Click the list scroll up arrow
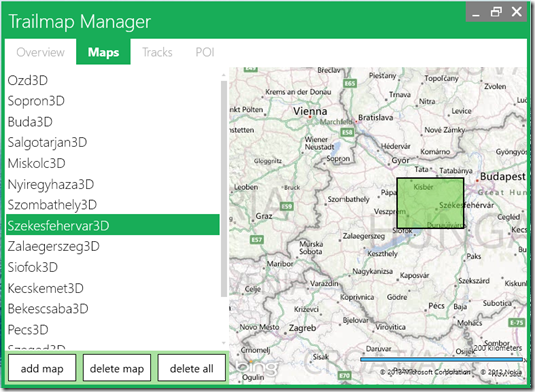The height and width of the screenshot is (392, 535). [224, 75]
